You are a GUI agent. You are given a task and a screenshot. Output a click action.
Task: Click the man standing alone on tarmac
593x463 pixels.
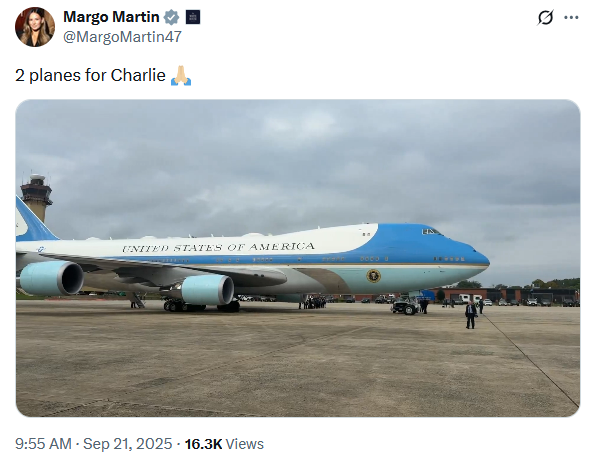tap(470, 315)
